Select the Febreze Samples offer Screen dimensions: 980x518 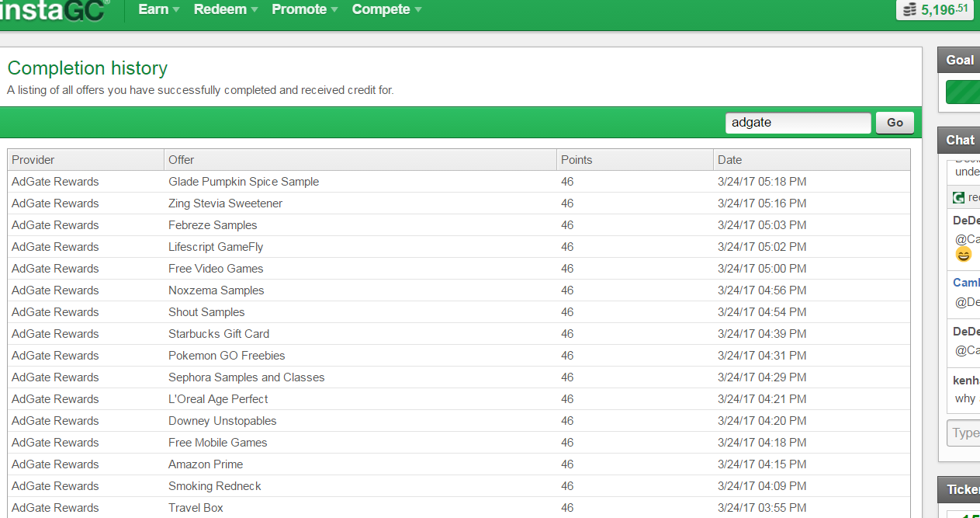coord(213,225)
